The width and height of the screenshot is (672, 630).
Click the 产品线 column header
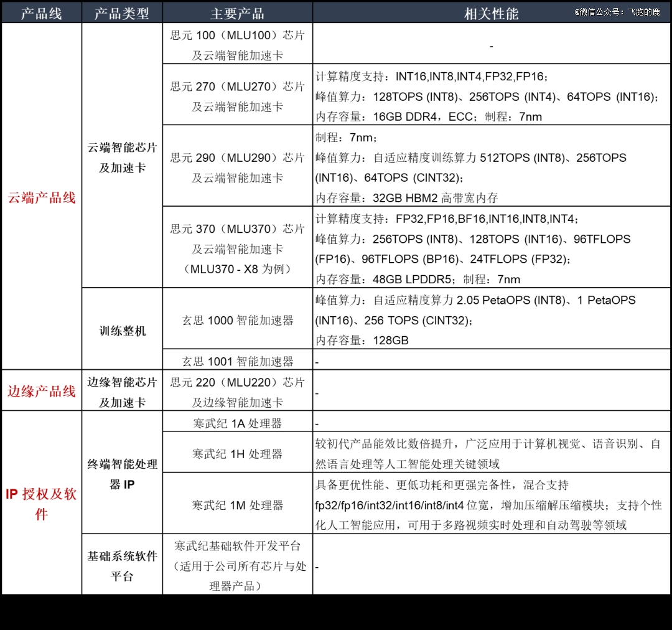[42, 13]
